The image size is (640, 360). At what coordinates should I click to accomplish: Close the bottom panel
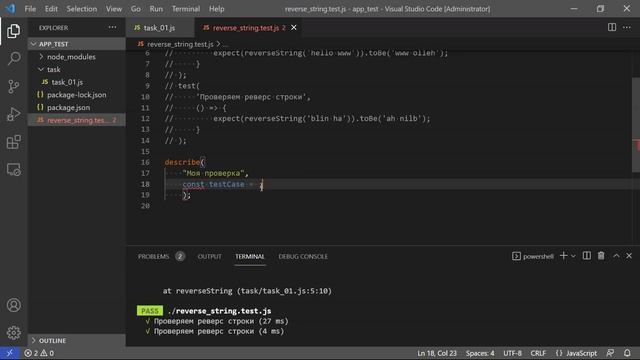629,256
